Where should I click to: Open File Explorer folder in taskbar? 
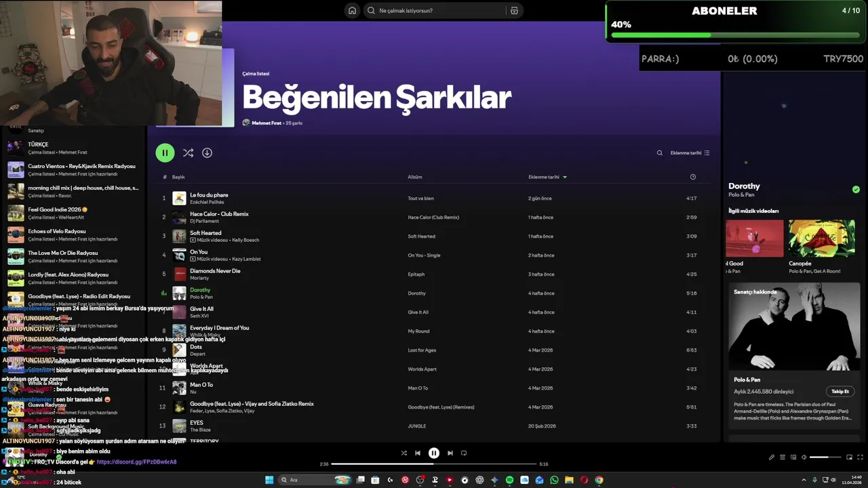pyautogui.click(x=569, y=480)
